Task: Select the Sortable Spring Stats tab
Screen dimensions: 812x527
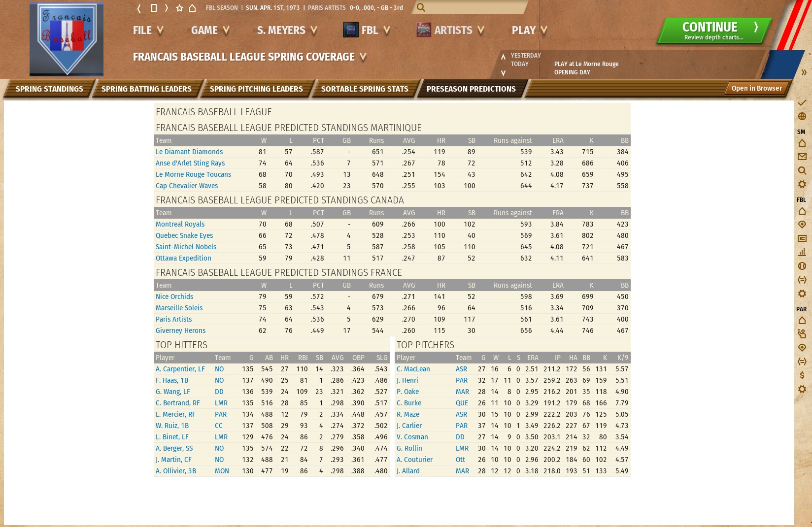Action: [364, 89]
